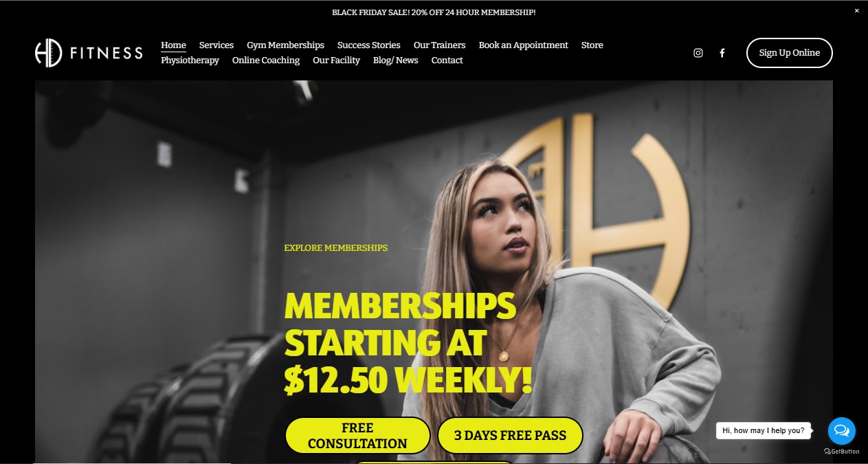868x464 pixels.
Task: Open the Instagram profile icon
Action: point(698,53)
